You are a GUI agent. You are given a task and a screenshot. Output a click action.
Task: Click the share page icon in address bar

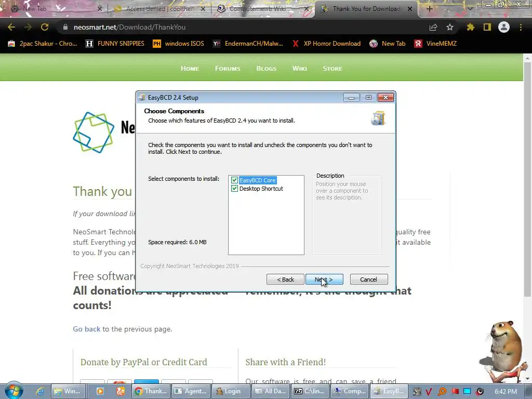[433, 27]
